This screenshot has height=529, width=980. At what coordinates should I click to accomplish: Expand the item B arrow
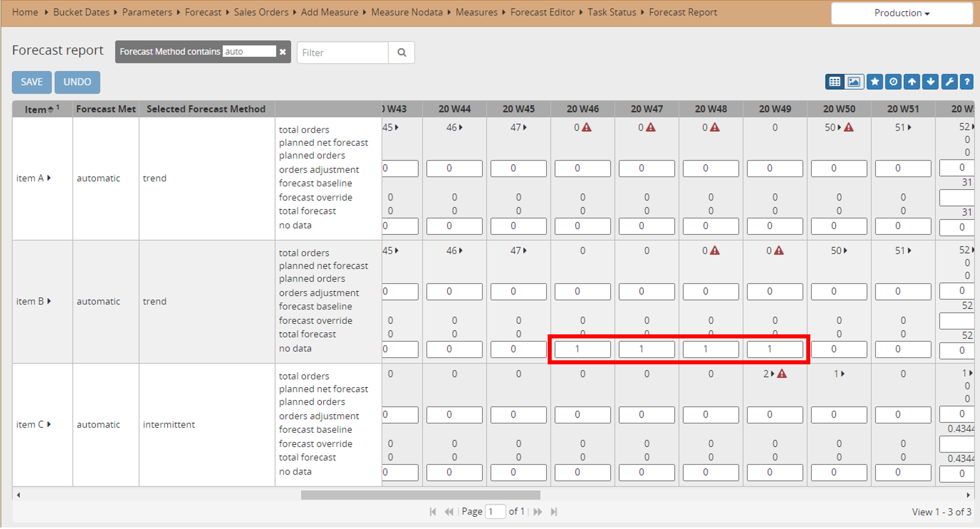[x=49, y=301]
